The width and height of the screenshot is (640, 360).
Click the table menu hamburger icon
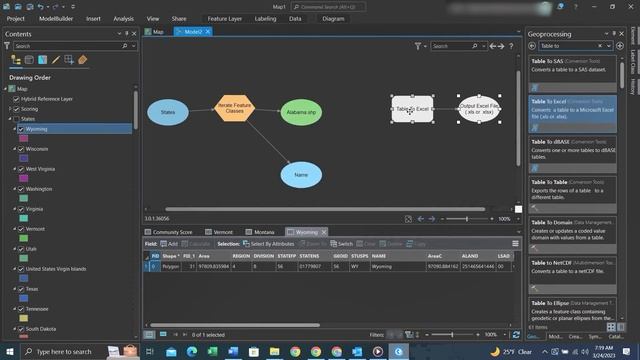click(515, 244)
